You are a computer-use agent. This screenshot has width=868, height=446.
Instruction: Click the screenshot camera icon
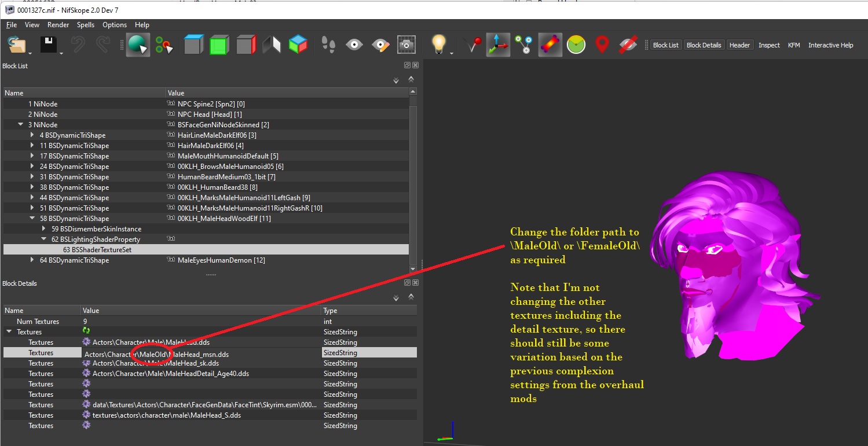pyautogui.click(x=406, y=45)
